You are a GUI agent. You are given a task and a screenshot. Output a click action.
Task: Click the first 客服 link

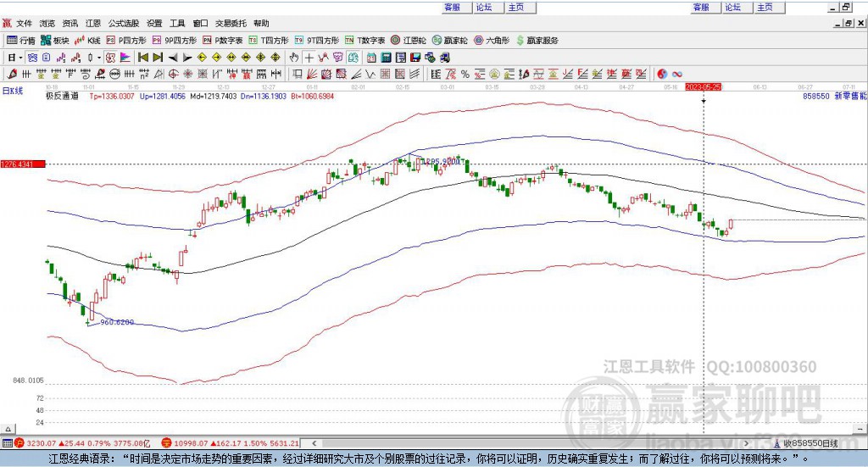point(453,7)
